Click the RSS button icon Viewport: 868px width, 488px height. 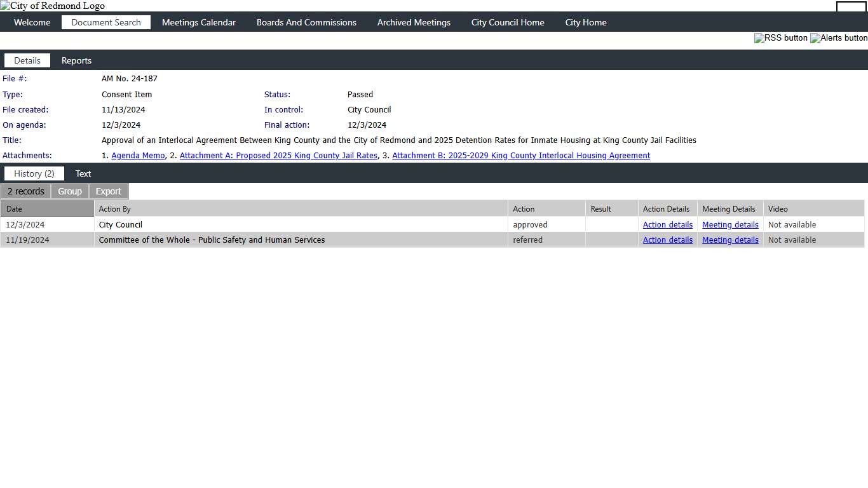click(780, 38)
